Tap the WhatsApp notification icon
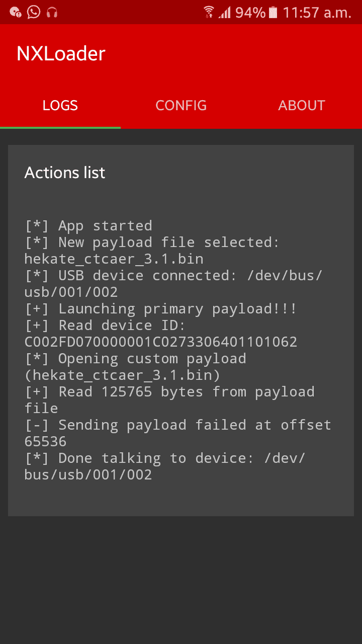This screenshot has width=362, height=644. [x=34, y=12]
